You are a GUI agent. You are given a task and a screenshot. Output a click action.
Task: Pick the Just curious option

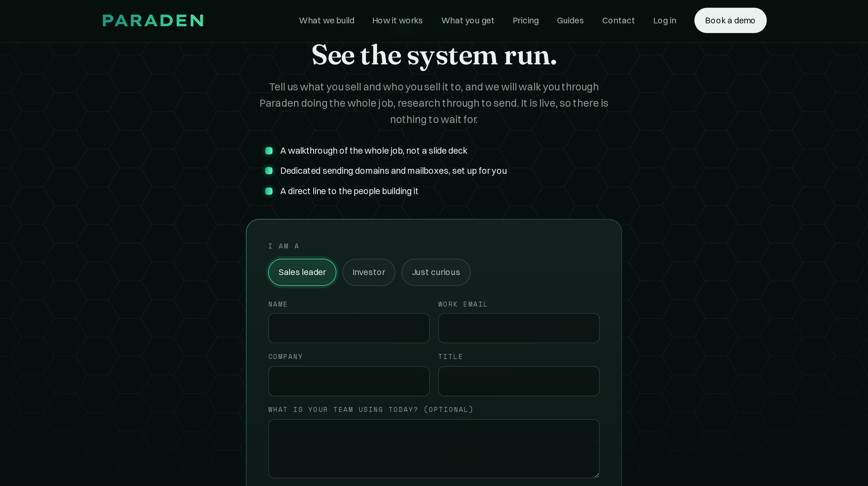(436, 272)
